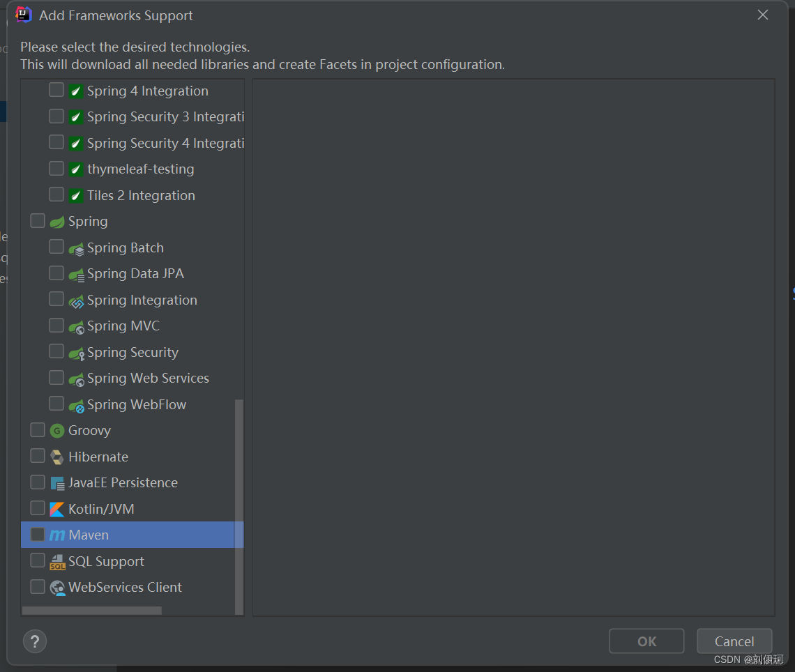This screenshot has width=795, height=672.
Task: Tick the Spring Security 4 Integration checkbox
Action: [56, 142]
